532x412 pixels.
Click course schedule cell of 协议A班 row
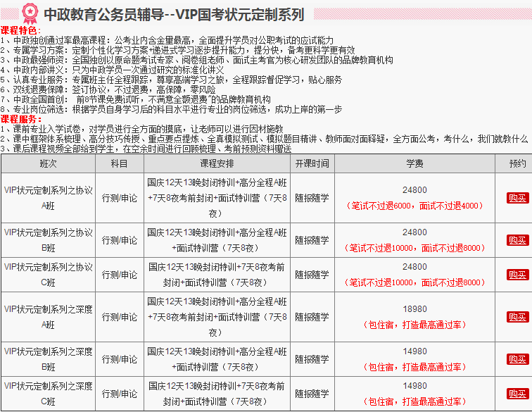[217, 198]
